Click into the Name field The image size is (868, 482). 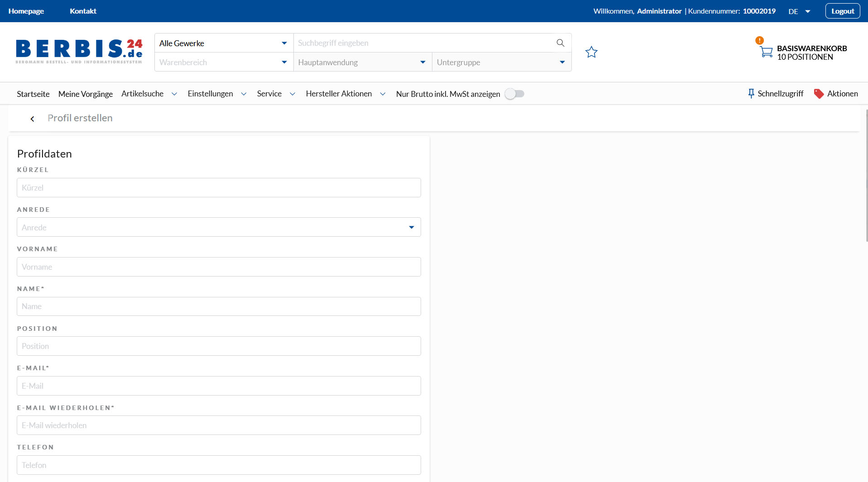219,306
